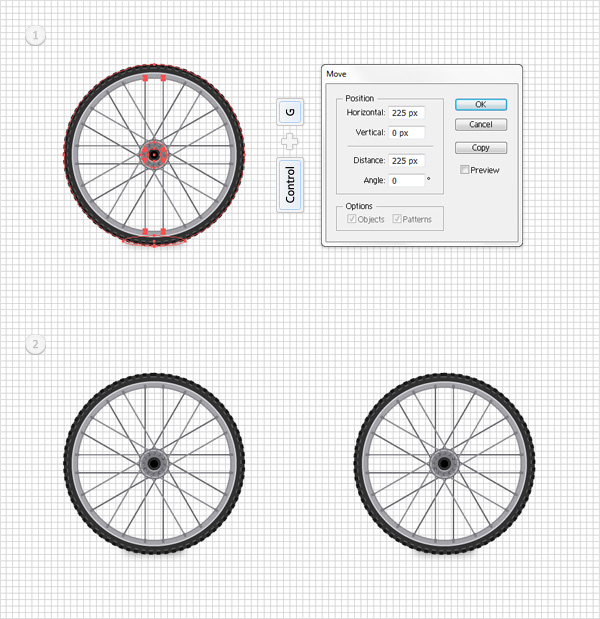Select the Horizontal position field
600x619 pixels.
tap(407, 113)
